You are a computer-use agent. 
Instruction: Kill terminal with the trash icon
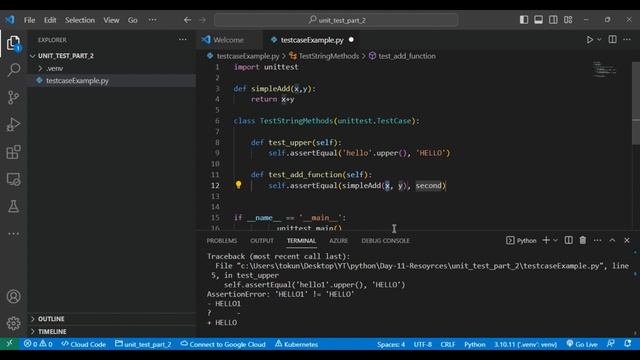click(583, 240)
